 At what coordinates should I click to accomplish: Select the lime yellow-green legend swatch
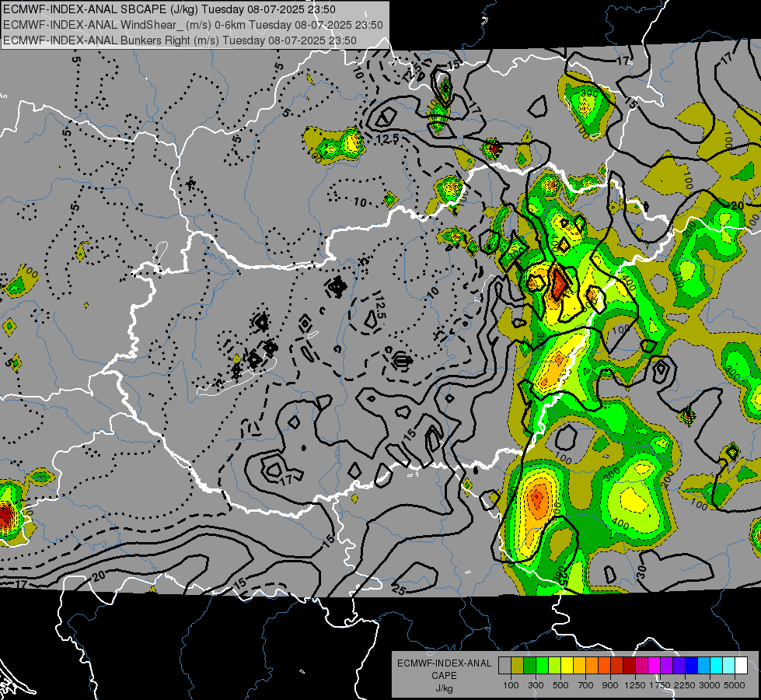555,665
